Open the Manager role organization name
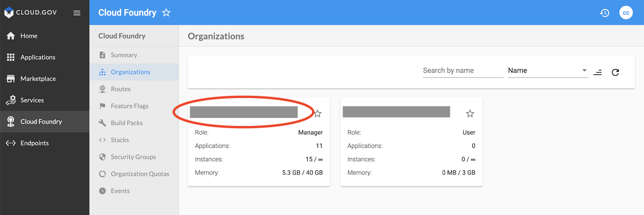Viewport: 644px width, 215px height. tap(244, 112)
